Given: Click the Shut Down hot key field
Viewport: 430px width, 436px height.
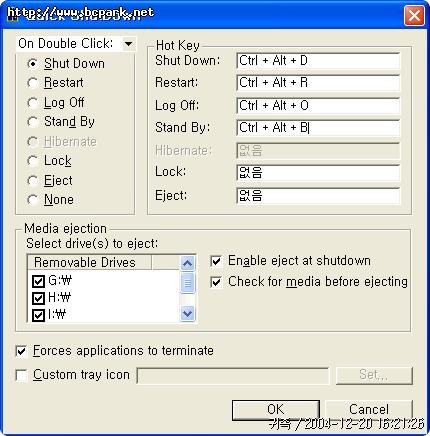Looking at the screenshot, I should point(318,61).
